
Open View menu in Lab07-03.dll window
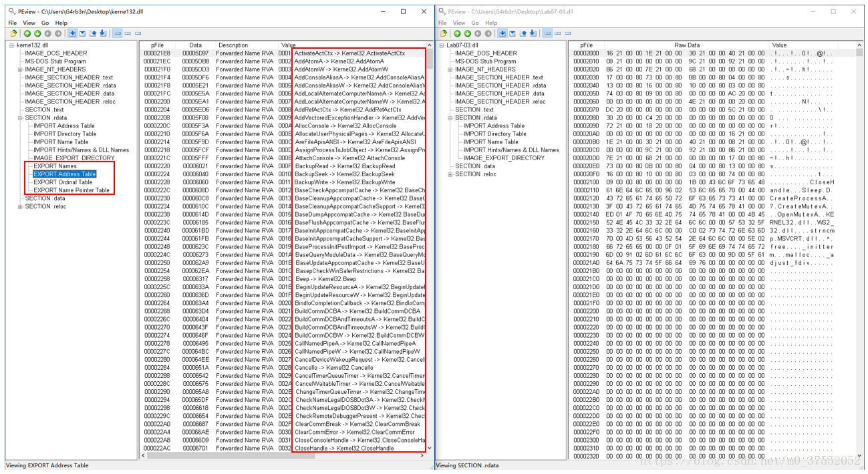(x=459, y=23)
